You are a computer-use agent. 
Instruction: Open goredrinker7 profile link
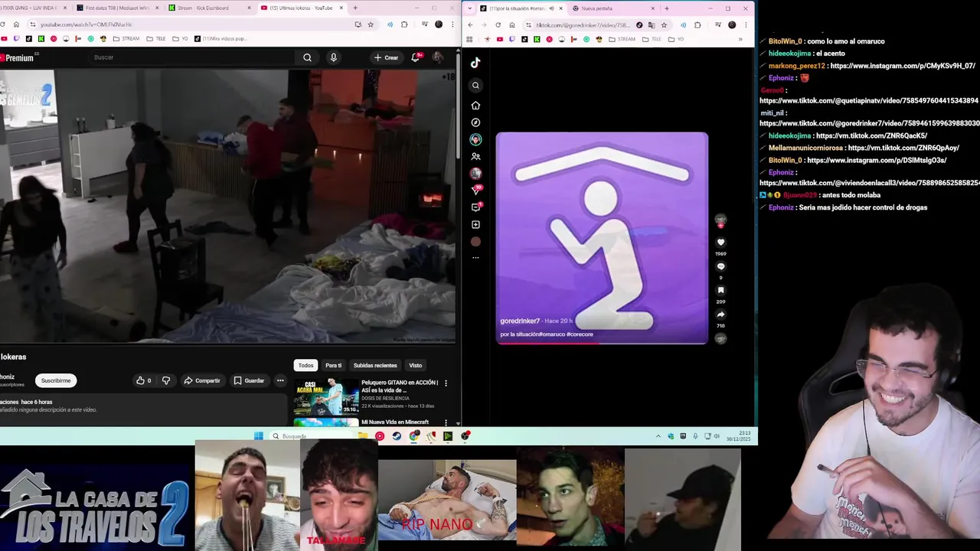pyautogui.click(x=520, y=321)
